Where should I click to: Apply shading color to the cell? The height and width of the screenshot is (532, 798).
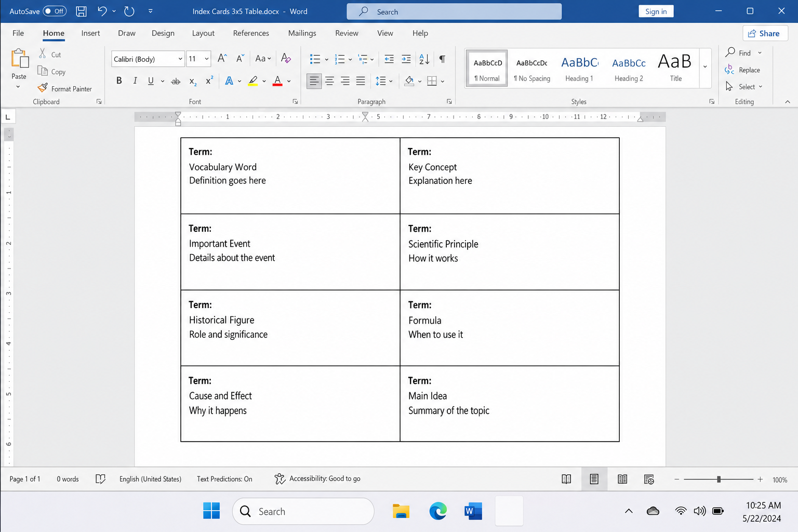409,81
